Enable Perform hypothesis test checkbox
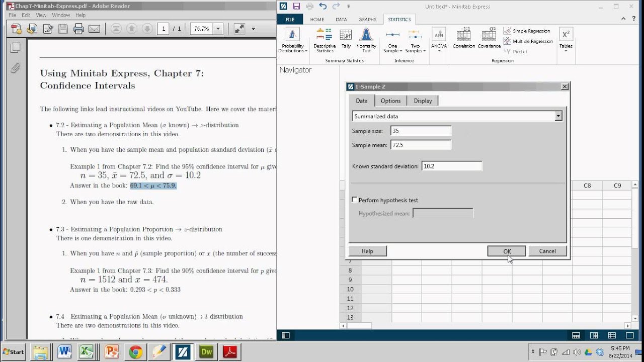644x362 pixels. (355, 200)
